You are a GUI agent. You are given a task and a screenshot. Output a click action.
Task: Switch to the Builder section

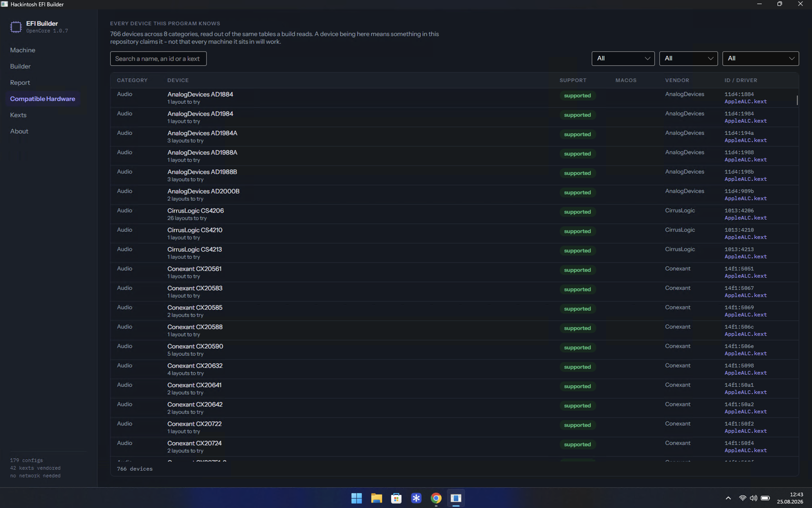[20, 66]
